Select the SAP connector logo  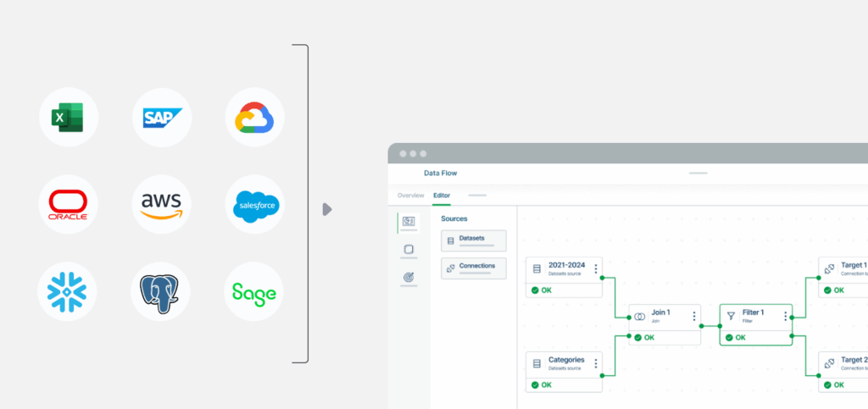[162, 118]
